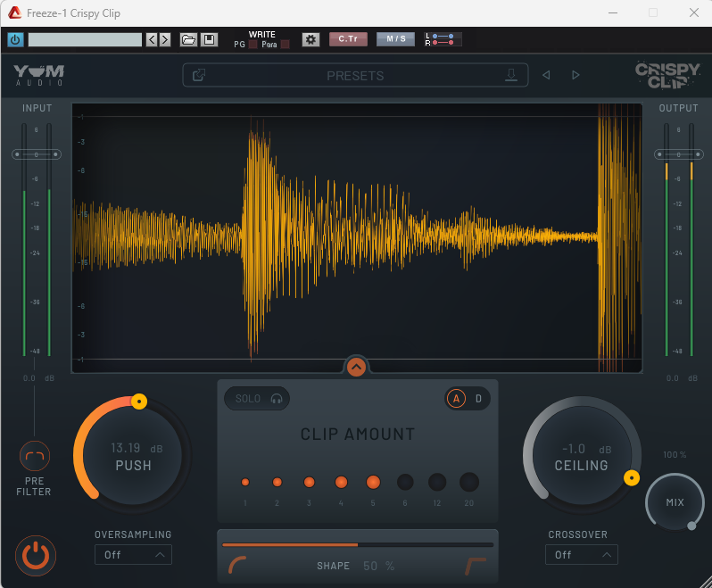
Task: Click the PUSH knob
Action: [x=133, y=455]
